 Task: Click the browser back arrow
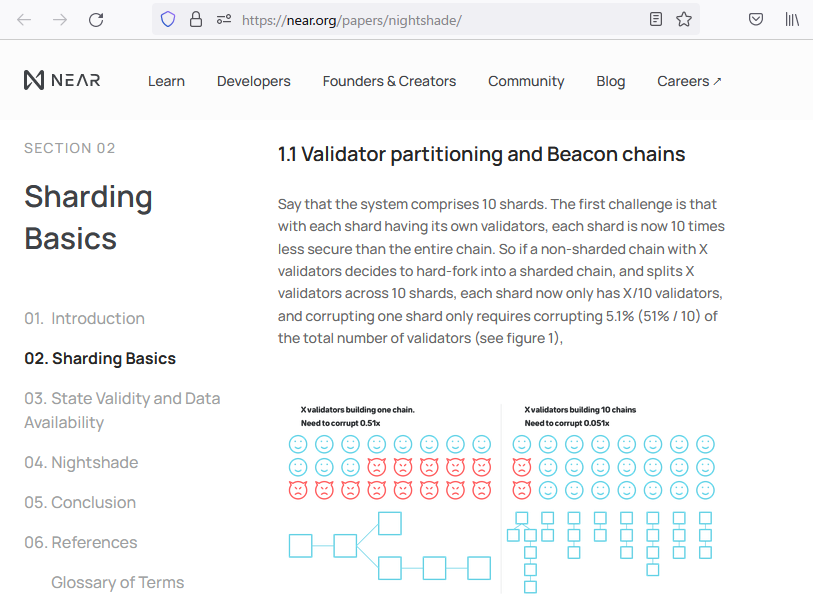click(24, 19)
